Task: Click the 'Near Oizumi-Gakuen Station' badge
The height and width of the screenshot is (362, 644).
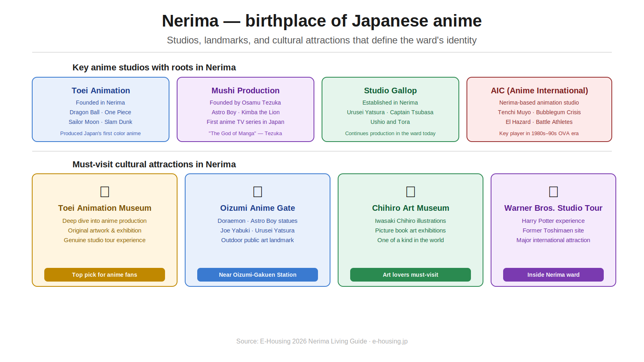Action: [x=258, y=275]
